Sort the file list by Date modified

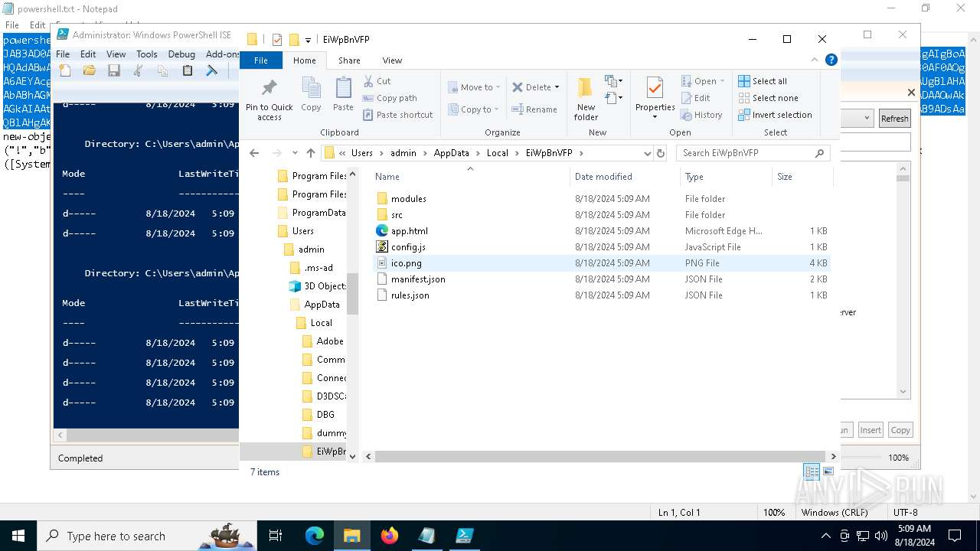603,177
